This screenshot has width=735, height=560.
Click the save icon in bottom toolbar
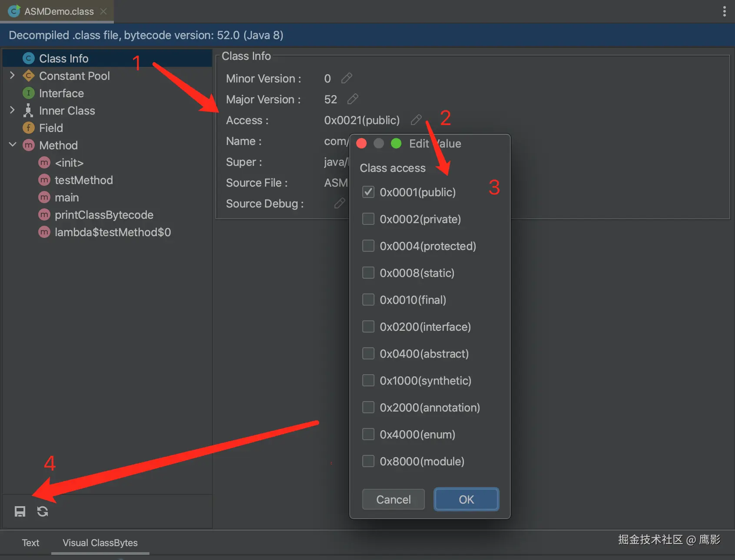[x=20, y=511]
